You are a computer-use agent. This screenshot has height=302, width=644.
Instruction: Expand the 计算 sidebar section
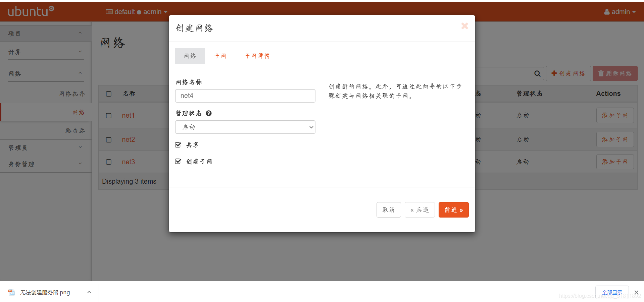click(x=46, y=52)
